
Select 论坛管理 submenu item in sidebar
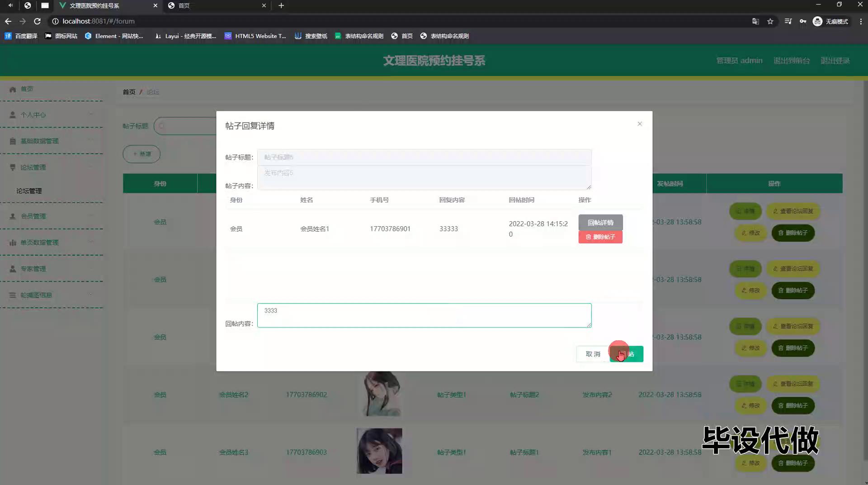point(29,191)
